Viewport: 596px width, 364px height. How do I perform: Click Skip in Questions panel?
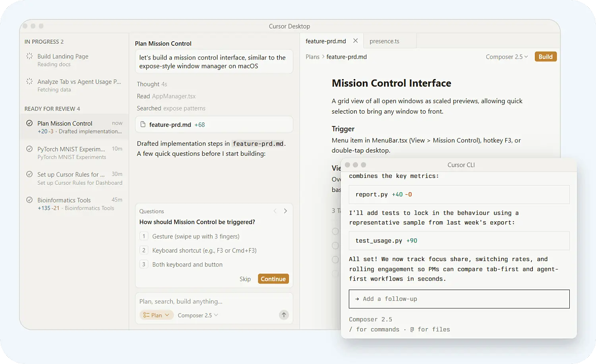245,279
